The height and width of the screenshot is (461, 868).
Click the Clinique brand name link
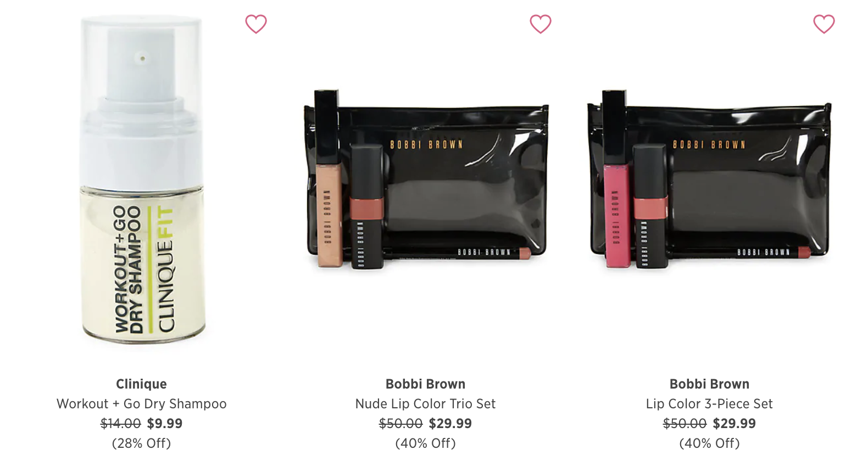tap(141, 384)
